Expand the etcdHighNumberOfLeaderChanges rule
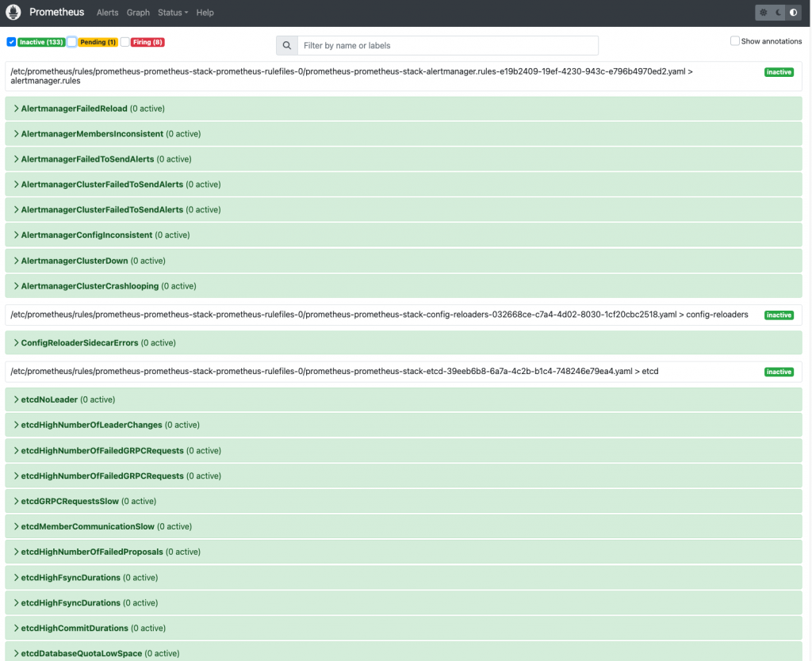 404,425
